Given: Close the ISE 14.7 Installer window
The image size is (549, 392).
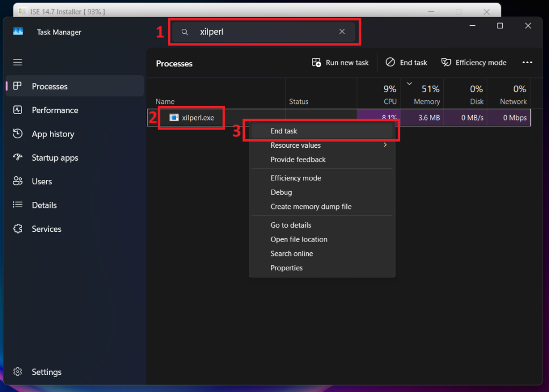Looking at the screenshot, I should click(x=486, y=12).
